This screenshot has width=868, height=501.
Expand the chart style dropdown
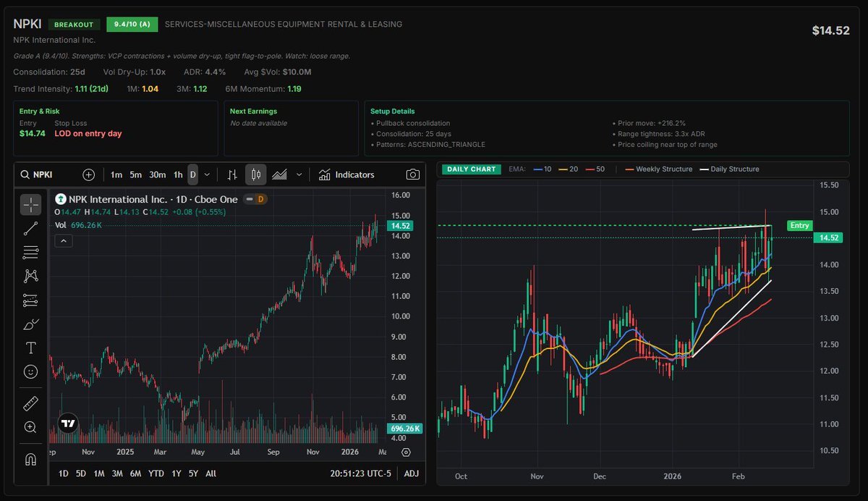coord(297,174)
